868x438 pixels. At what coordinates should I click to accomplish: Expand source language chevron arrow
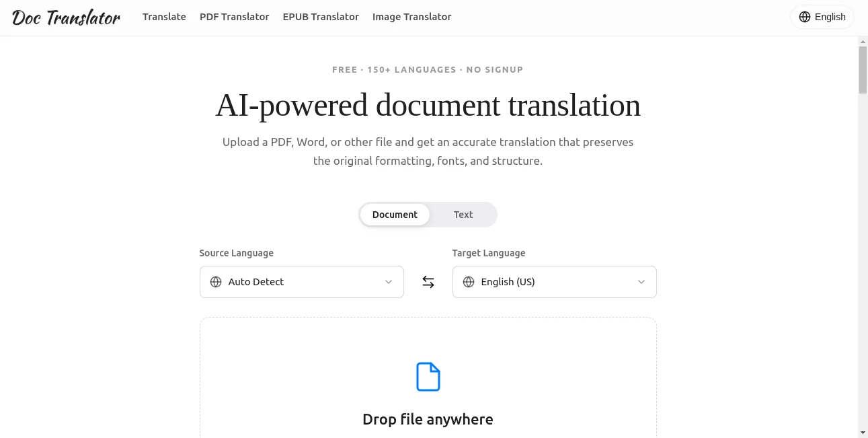(388, 282)
